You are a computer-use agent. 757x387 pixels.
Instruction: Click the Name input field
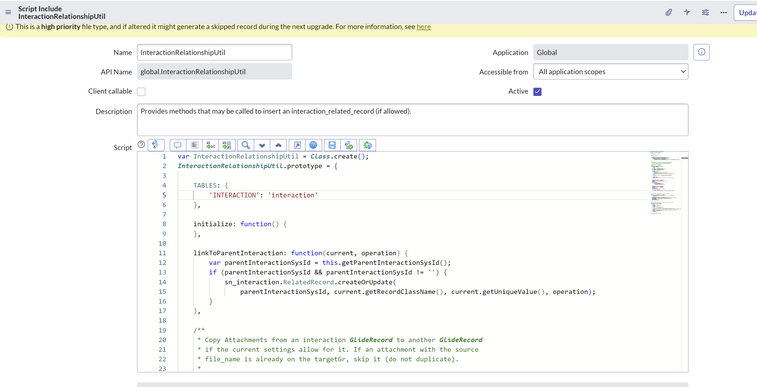[x=214, y=53]
